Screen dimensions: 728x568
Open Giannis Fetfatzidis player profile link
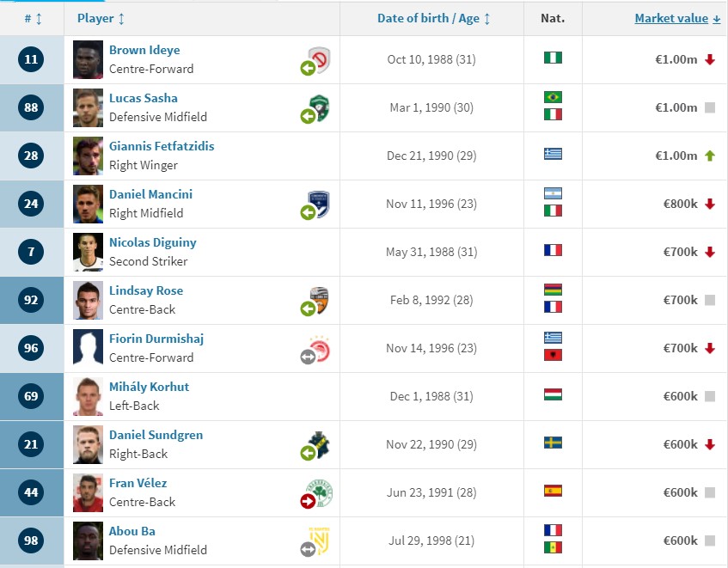(162, 146)
